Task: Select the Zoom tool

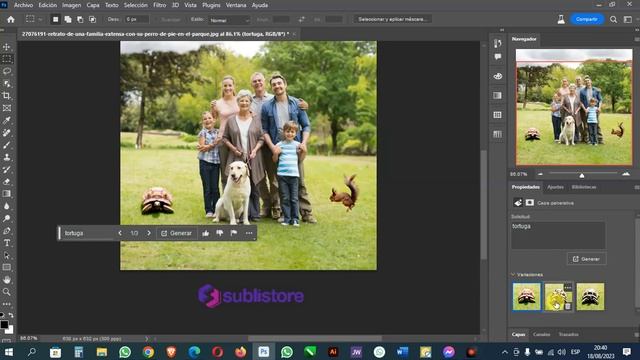Action: pos(7,292)
